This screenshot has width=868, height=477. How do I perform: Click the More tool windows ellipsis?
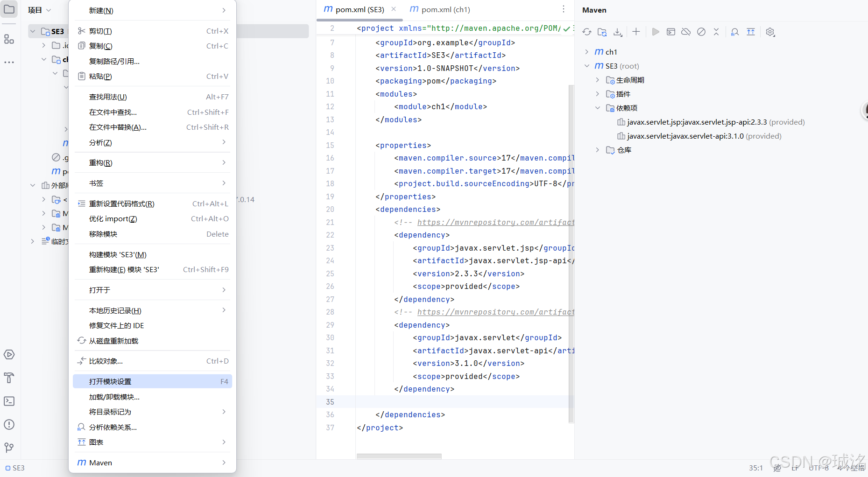pyautogui.click(x=9, y=62)
